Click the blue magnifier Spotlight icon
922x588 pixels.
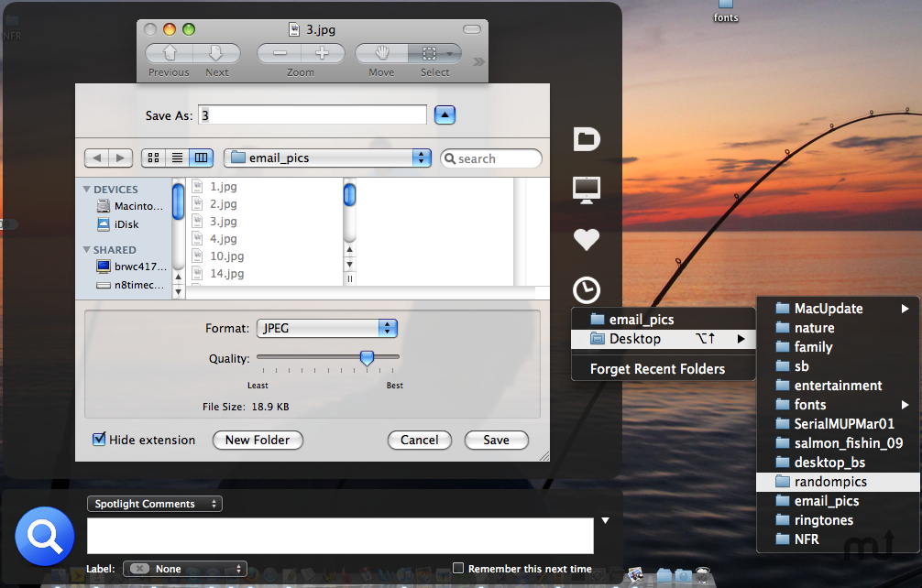point(45,536)
